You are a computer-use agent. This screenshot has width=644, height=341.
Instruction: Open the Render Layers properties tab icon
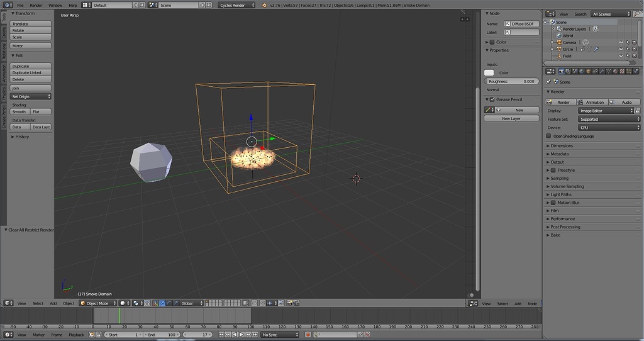[568, 71]
